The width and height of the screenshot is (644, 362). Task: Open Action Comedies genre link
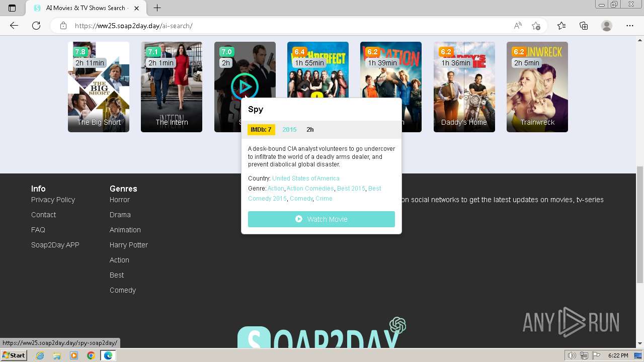pos(310,189)
